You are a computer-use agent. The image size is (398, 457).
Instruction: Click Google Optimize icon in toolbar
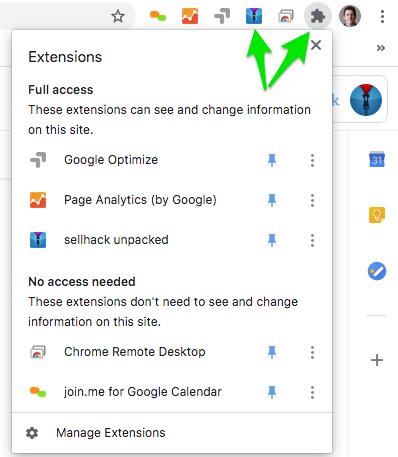click(x=222, y=16)
